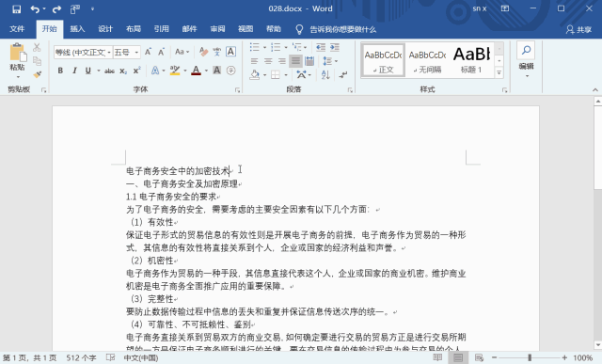602x364 pixels.
Task: Center the paragraph text
Action: pyautogui.click(x=268, y=61)
